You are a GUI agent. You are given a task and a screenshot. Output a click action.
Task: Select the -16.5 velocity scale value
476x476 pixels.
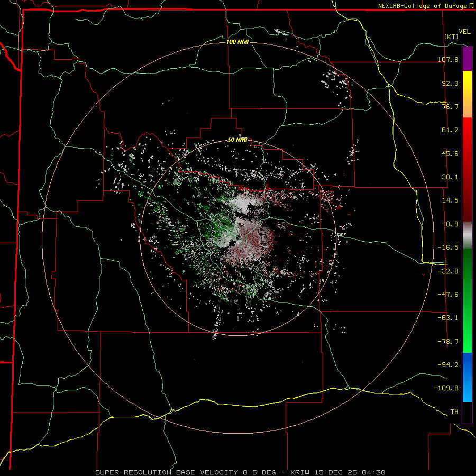(448, 248)
